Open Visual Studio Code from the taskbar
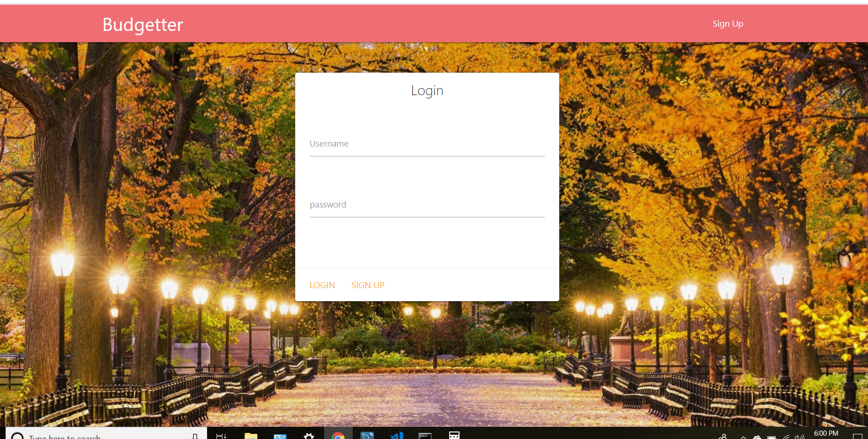Screen dimensions: 868x439 (x=396, y=436)
